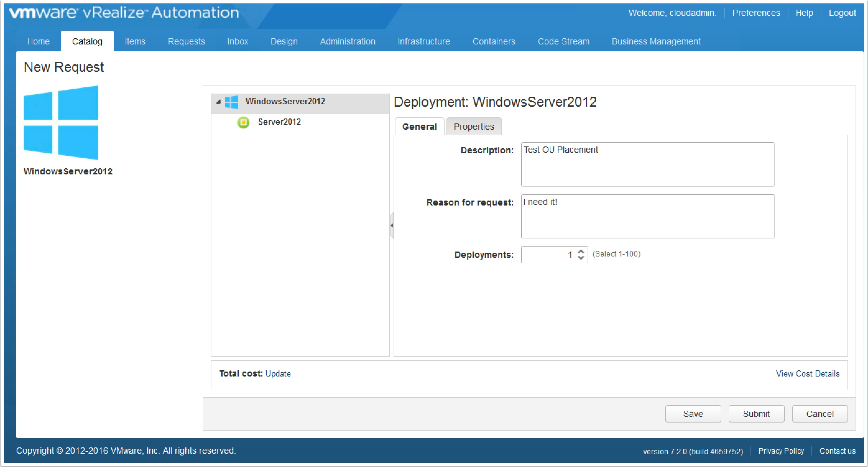Click the '(Select 1-100)' hint text

[x=616, y=254]
